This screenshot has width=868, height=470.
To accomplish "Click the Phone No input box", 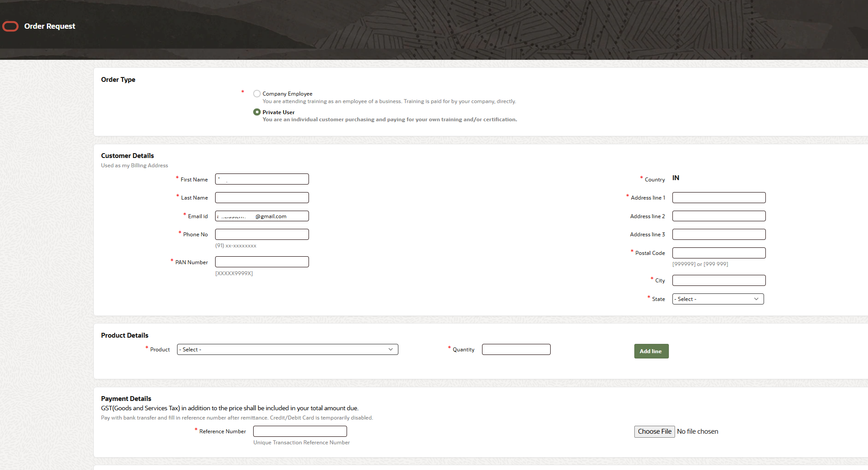I will click(262, 234).
